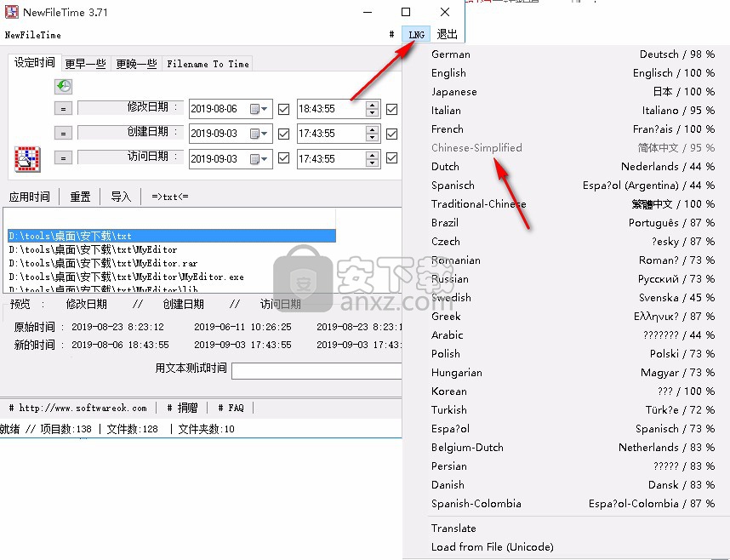The width and height of the screenshot is (730, 560).
Task: Switch to the 更早一些 tab
Action: pos(86,64)
